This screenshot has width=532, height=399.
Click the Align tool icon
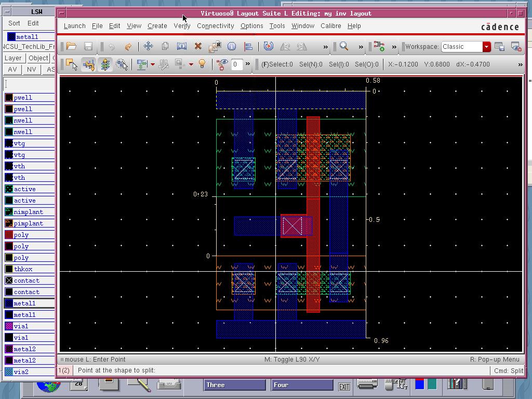coord(248,46)
